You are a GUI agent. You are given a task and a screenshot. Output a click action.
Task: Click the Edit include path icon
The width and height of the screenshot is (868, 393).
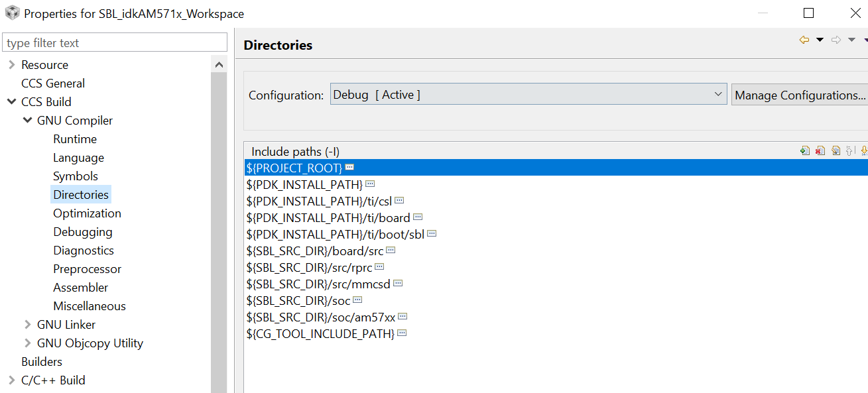pos(836,151)
